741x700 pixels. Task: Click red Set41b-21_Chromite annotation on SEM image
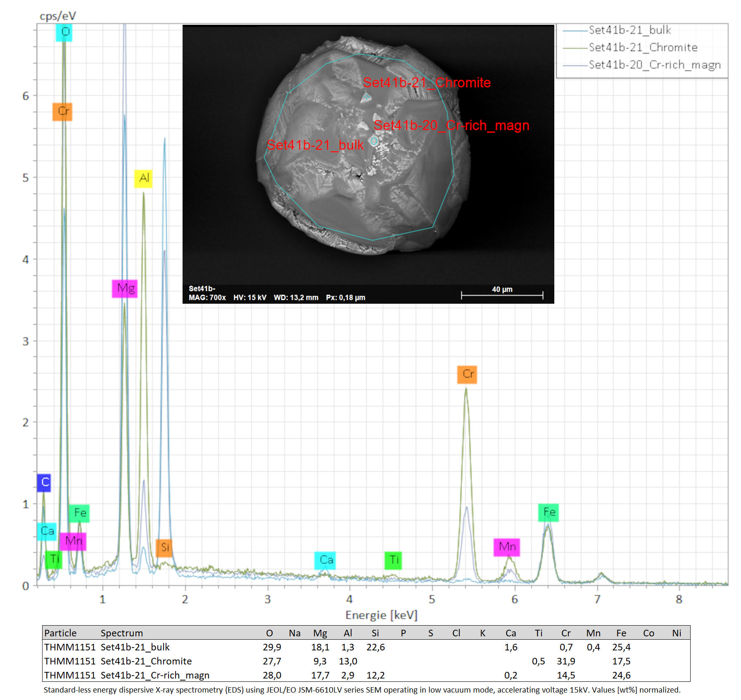pyautogui.click(x=427, y=83)
